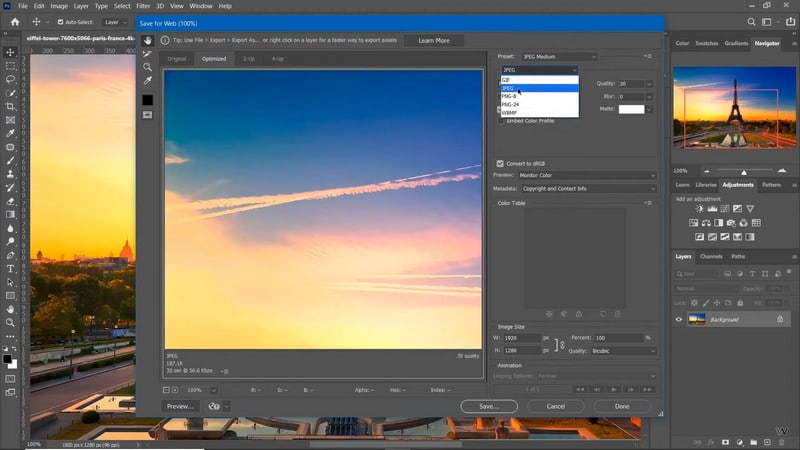
Task: Select the Eraser tool
Action: (10, 201)
